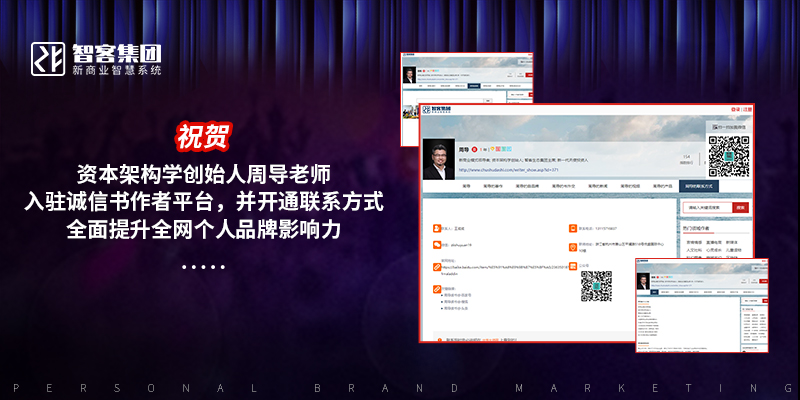Select the first 周导 tab in the profile navigation
This screenshot has height=400, width=800.
pyautogui.click(x=466, y=186)
